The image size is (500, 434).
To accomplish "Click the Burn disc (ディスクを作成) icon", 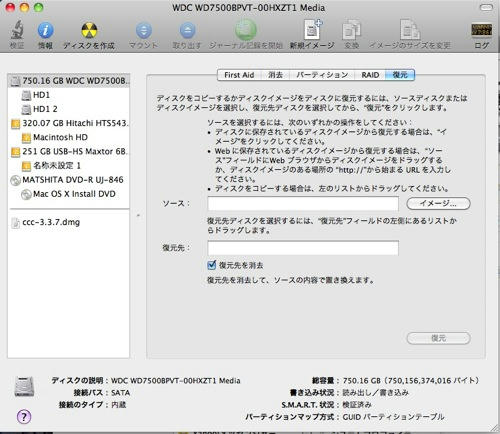I will point(89,31).
